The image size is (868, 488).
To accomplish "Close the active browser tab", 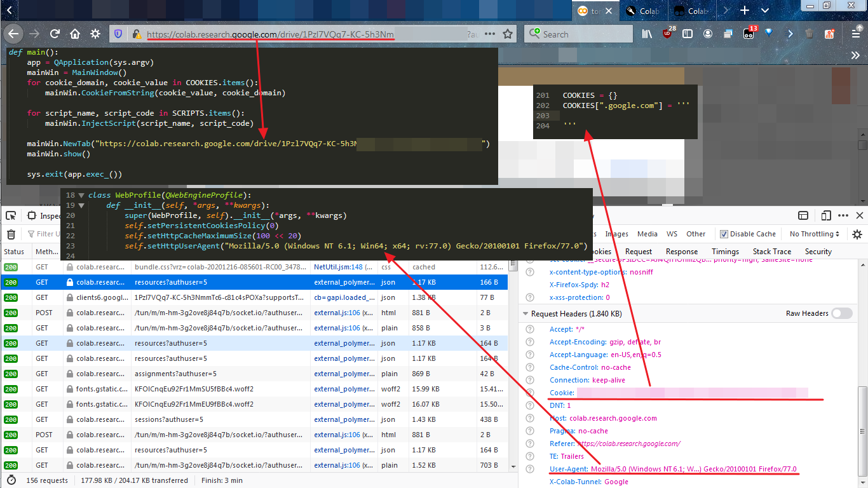I will click(610, 11).
